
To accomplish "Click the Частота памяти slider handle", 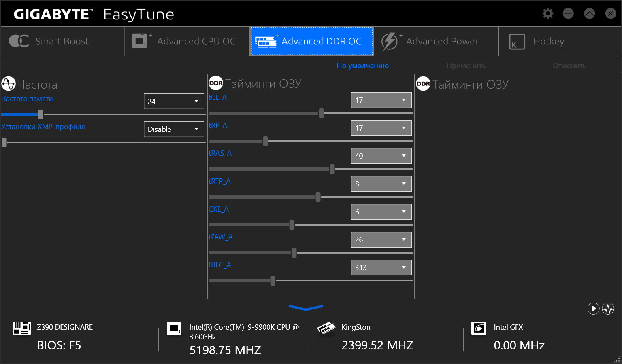I will pos(40,114).
